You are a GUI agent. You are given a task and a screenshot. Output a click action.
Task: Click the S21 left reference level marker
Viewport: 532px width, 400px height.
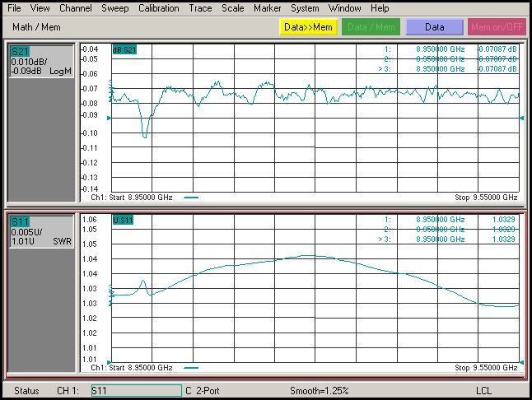click(x=109, y=118)
